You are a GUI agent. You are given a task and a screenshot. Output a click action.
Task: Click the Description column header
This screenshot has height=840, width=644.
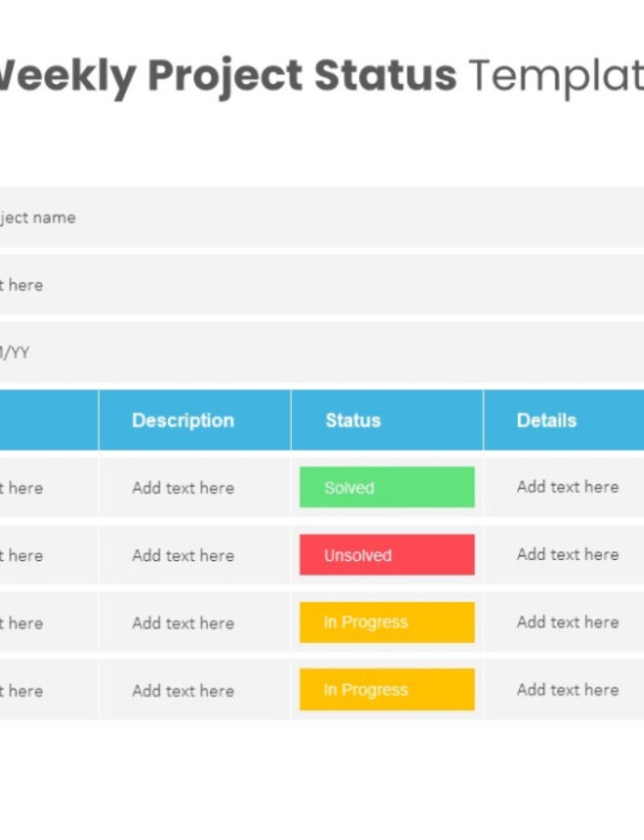click(x=183, y=420)
